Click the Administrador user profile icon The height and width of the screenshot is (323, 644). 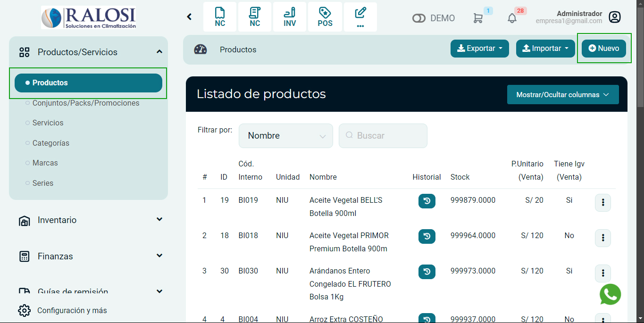tap(614, 17)
